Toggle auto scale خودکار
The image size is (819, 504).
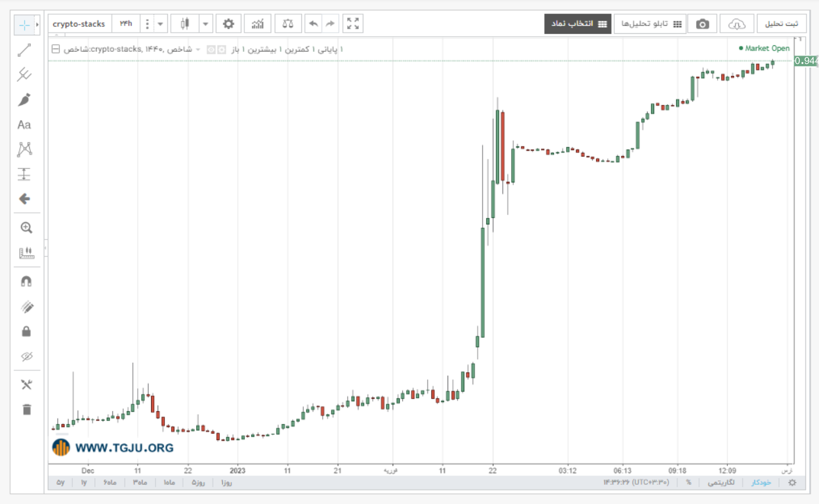click(x=761, y=482)
